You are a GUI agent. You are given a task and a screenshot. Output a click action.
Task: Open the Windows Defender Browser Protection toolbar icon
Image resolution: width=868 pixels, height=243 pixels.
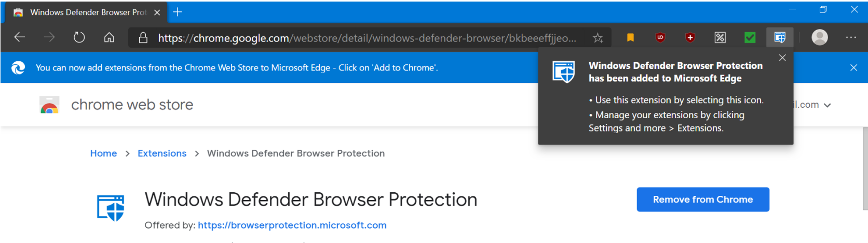780,37
